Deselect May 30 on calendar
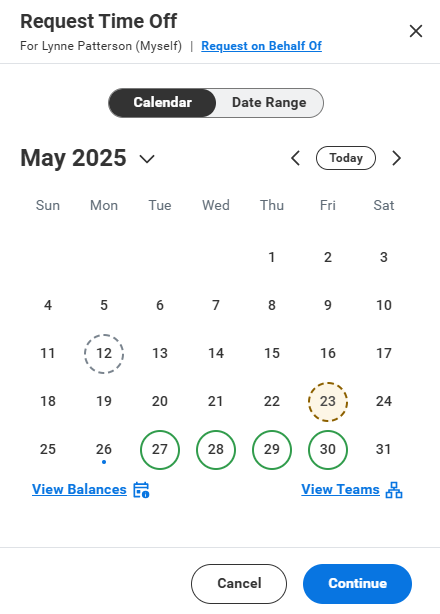This screenshot has width=440, height=614. tap(328, 450)
